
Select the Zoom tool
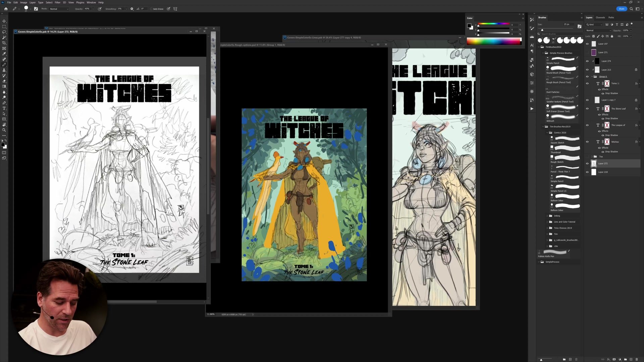coord(4,130)
